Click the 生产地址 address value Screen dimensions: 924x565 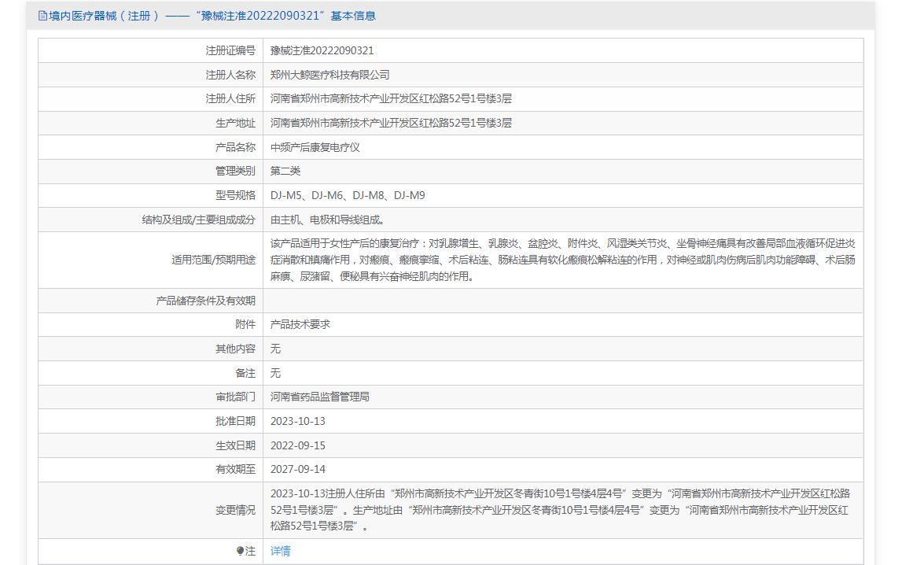(x=391, y=124)
